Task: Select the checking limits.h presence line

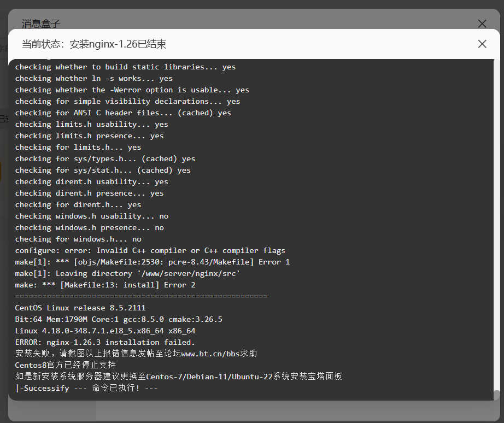Action: click(x=89, y=136)
